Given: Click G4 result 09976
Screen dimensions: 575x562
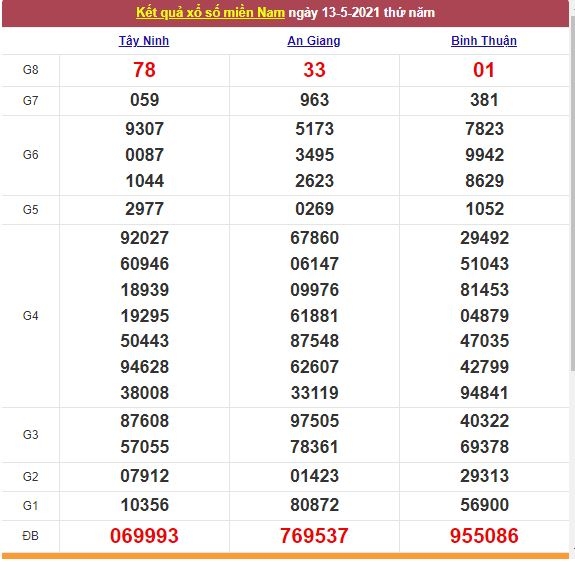Looking at the screenshot, I should pos(314,290).
